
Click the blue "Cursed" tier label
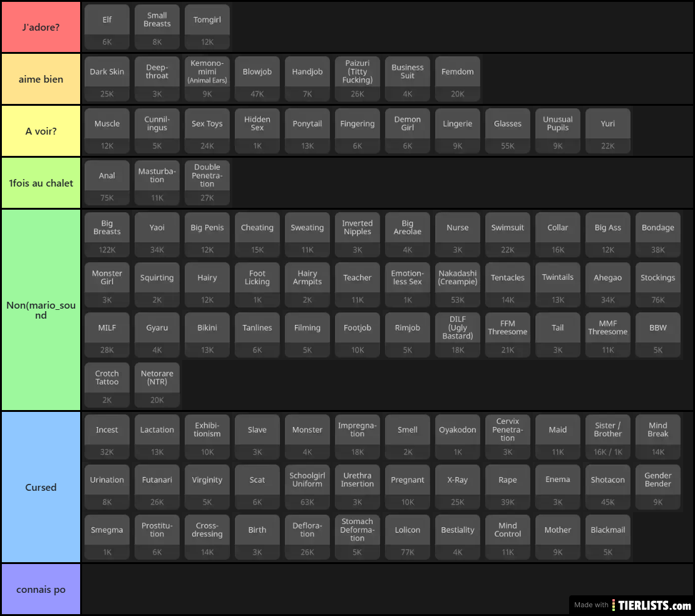pyautogui.click(x=41, y=487)
